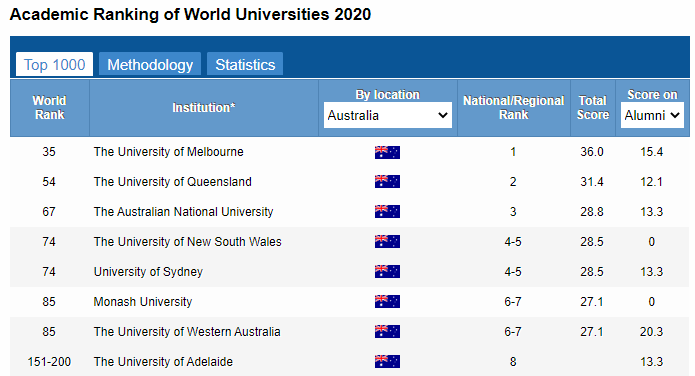Viewport: 695px width, 376px height.
Task: Click the flag in the University of Sydney row
Action: pyautogui.click(x=387, y=271)
